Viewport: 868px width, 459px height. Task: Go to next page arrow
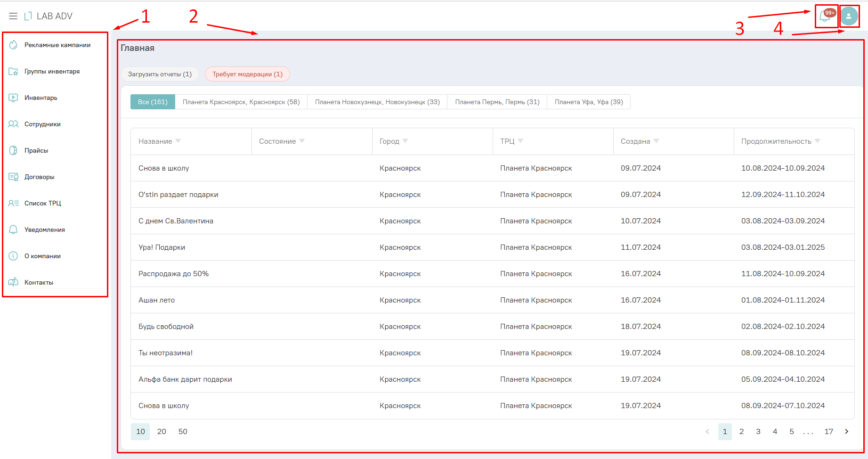(x=846, y=431)
